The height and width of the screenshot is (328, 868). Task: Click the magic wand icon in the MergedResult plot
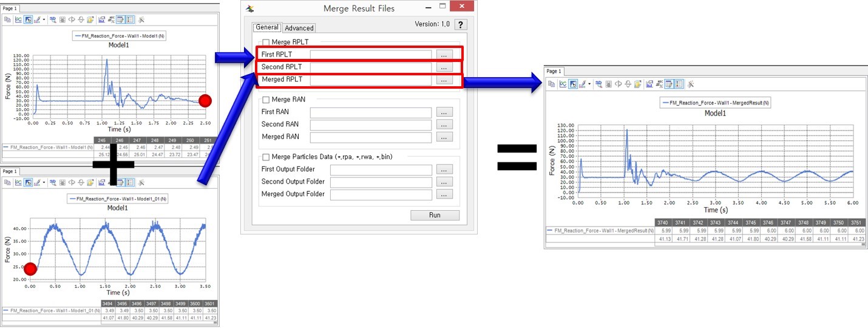691,84
